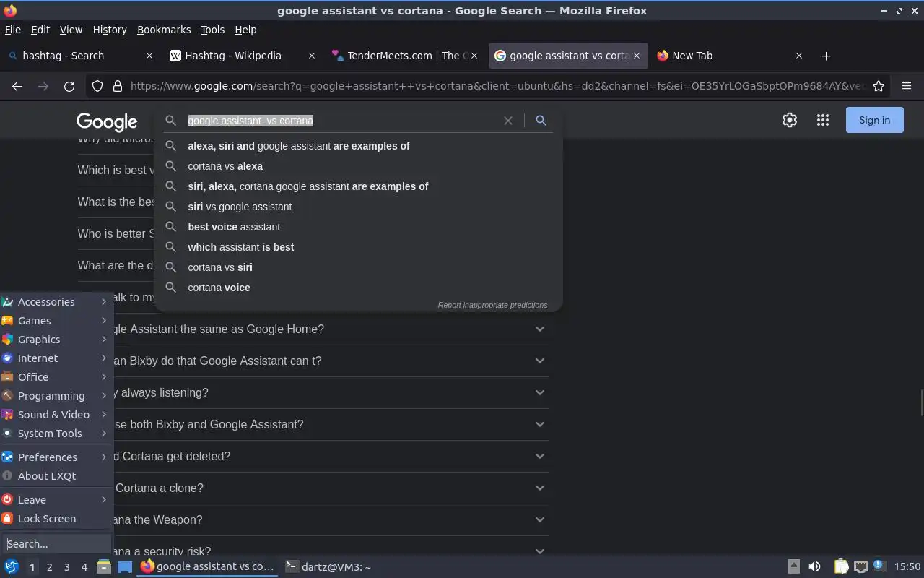This screenshot has width=924, height=578.
Task: Open Preferences in the start menu
Action: [56, 457]
